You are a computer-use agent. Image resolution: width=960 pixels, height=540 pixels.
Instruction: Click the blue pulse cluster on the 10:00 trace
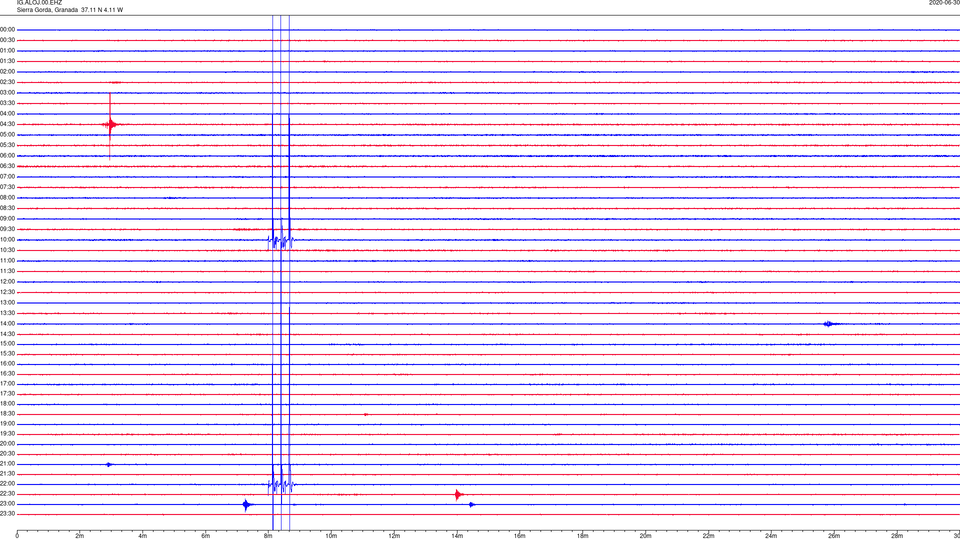pos(280,241)
